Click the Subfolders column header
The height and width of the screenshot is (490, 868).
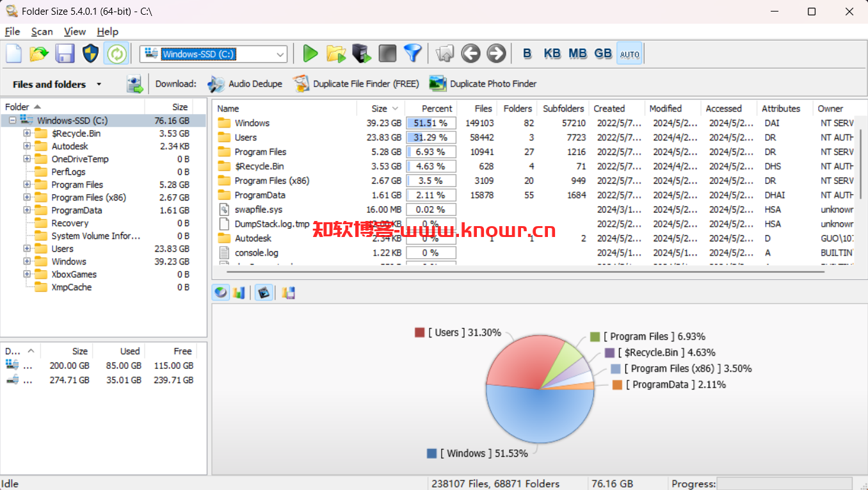click(563, 108)
